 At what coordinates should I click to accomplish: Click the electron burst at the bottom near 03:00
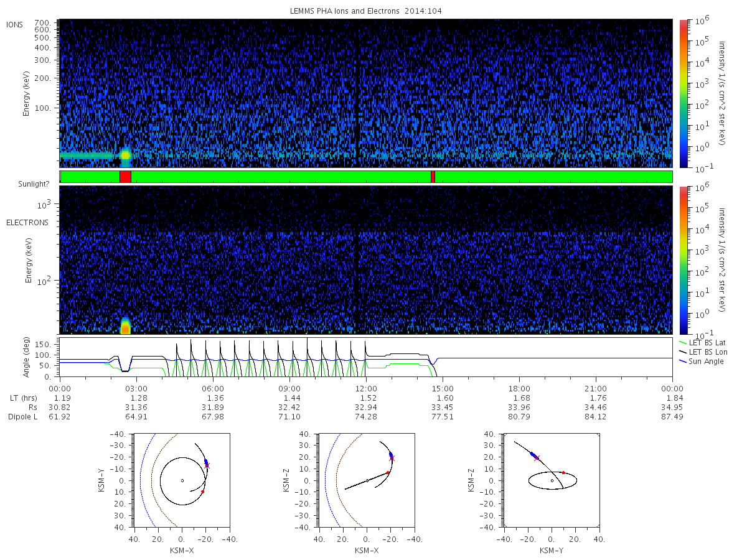[x=125, y=325]
